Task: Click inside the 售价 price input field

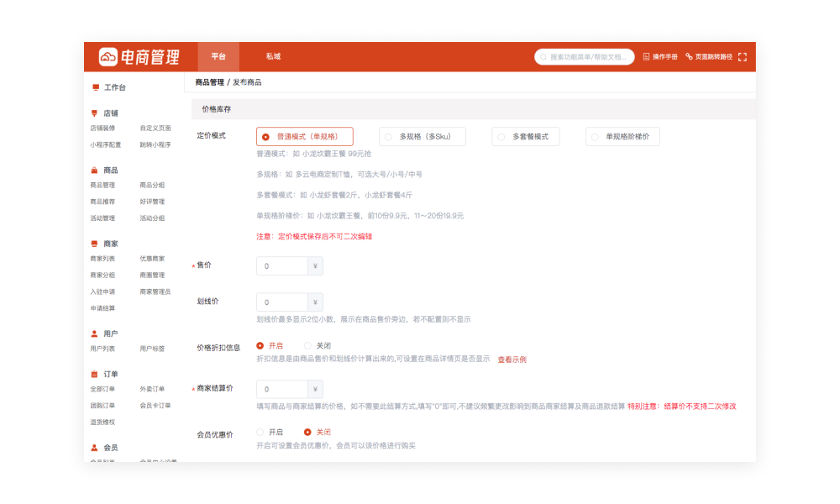Action: (x=281, y=265)
